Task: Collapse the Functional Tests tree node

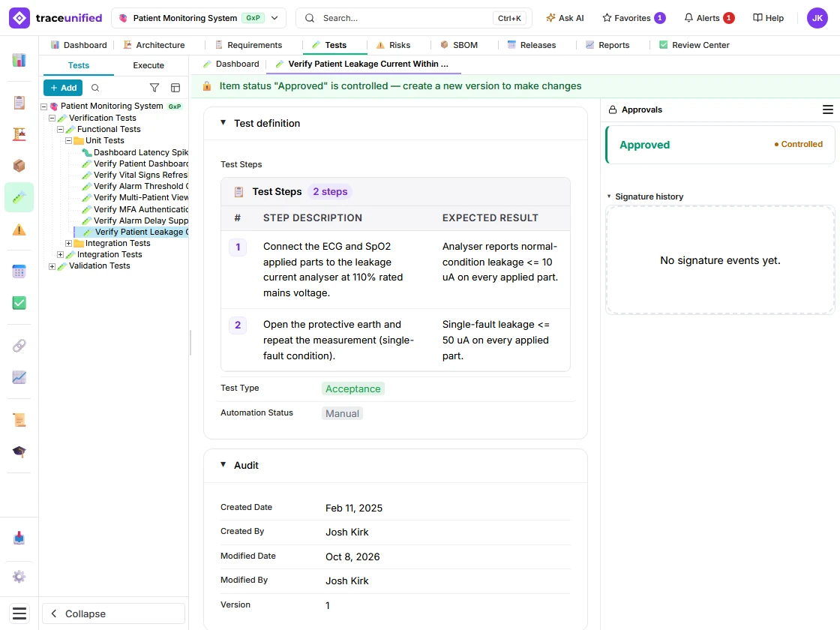Action: tap(61, 129)
